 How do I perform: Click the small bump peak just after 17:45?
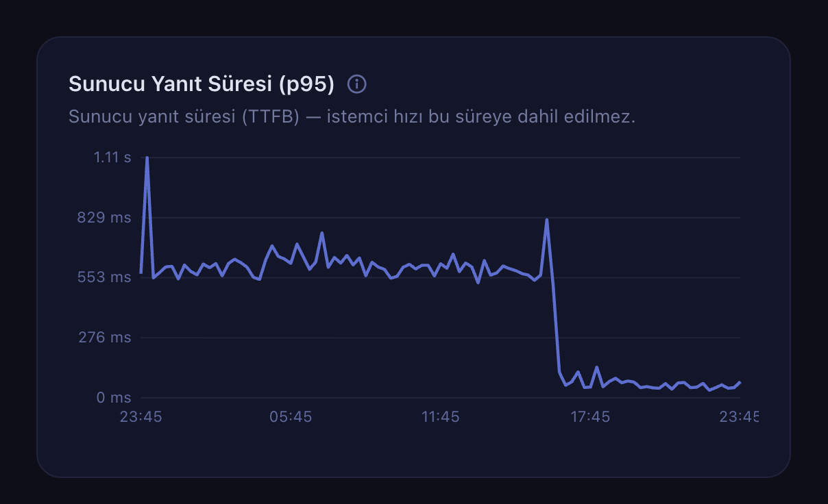[x=597, y=368]
